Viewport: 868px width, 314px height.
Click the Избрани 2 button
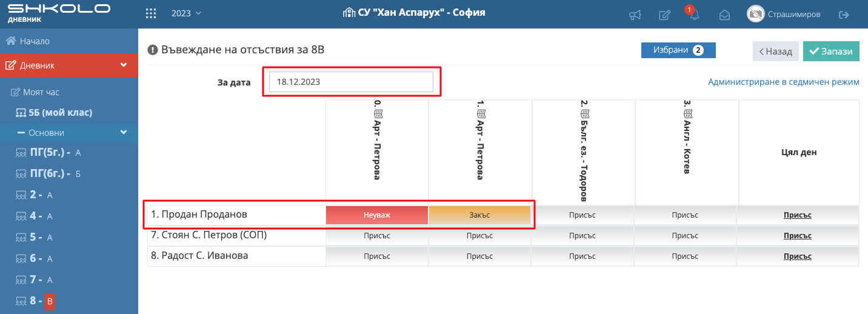click(x=678, y=50)
